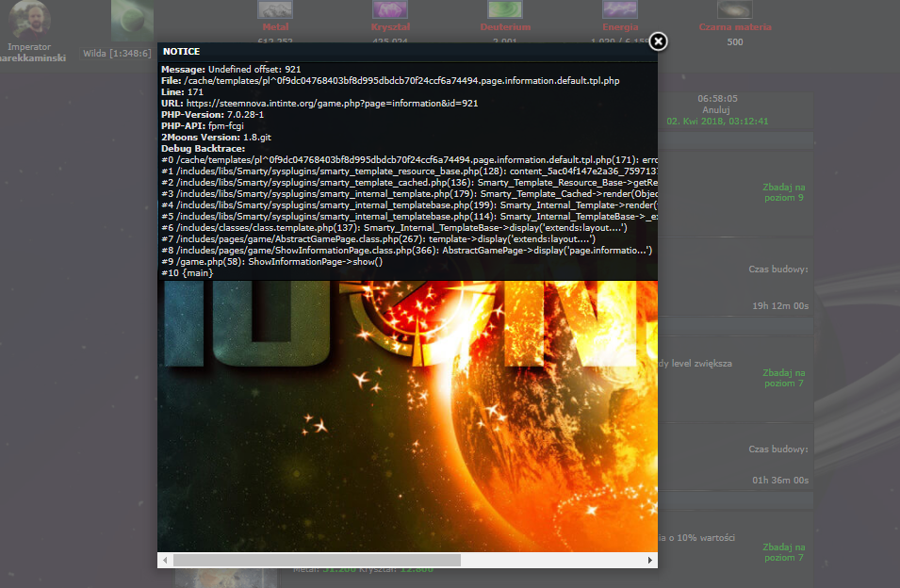The image size is (900, 588).
Task: Click the marekkaminski username
Action: 33,57
